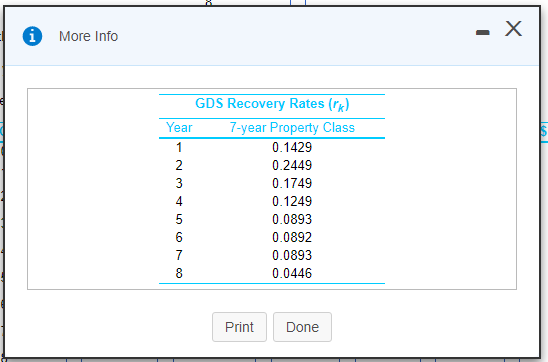
Task: Click year number 2 in the table
Action: [x=179, y=165]
